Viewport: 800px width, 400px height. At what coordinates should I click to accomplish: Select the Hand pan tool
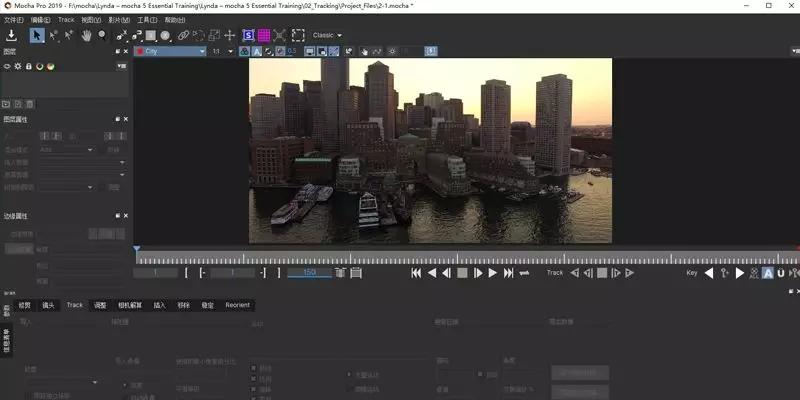[86, 35]
